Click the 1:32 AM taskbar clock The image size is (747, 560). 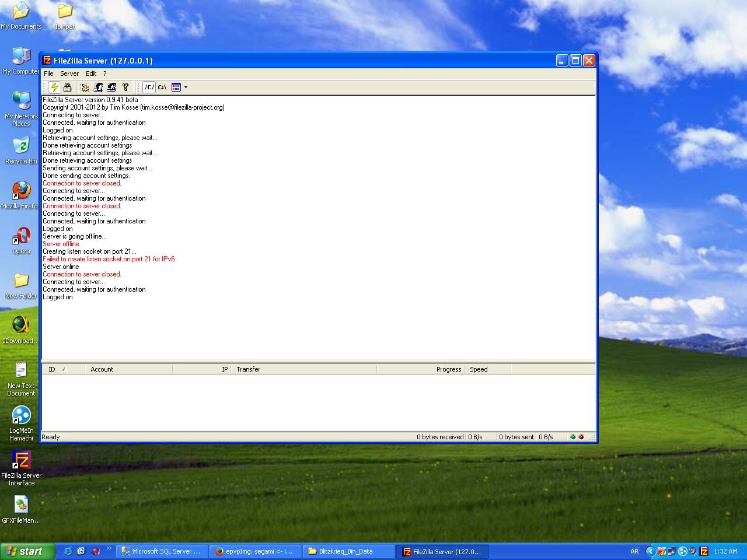tap(725, 551)
